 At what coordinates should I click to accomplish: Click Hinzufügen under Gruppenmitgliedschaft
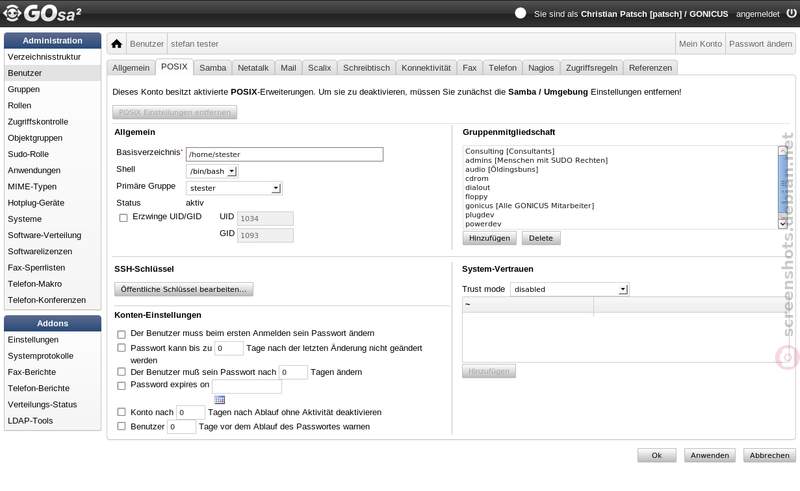[x=489, y=238]
